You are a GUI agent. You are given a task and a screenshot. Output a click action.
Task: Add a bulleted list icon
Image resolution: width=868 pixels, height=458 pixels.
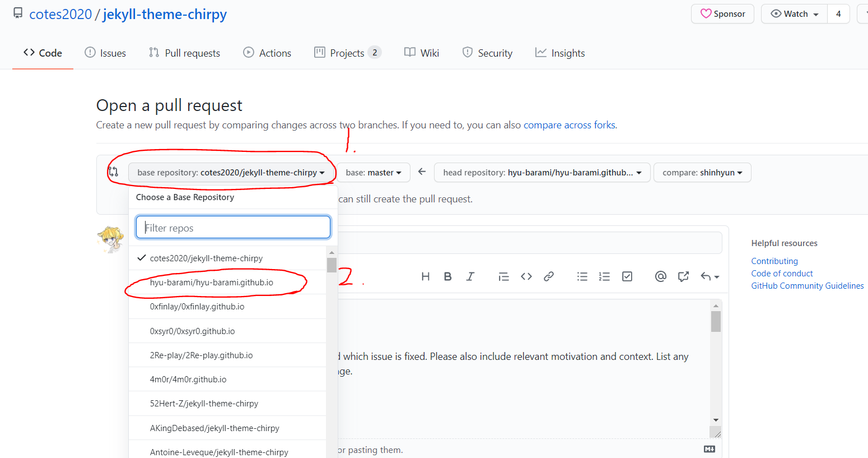click(x=582, y=276)
